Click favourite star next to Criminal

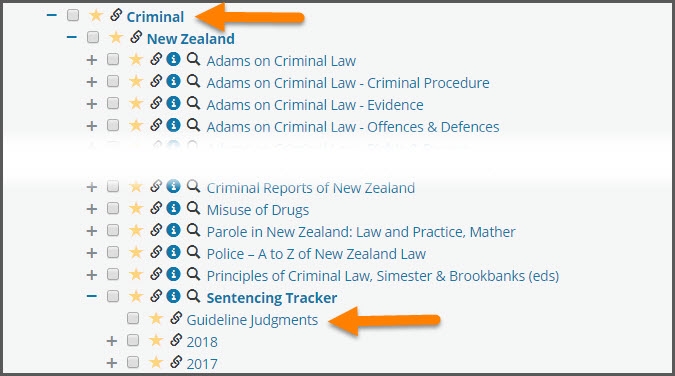click(96, 16)
